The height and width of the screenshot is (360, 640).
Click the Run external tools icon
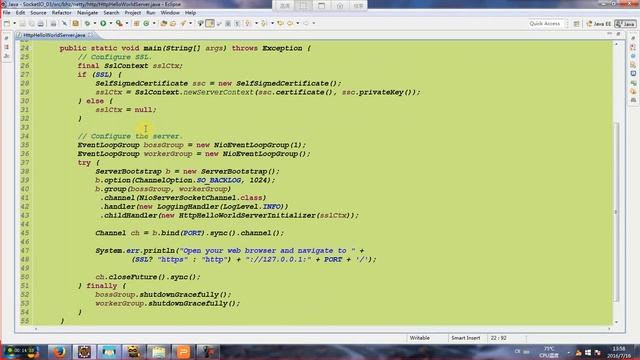(x=119, y=24)
